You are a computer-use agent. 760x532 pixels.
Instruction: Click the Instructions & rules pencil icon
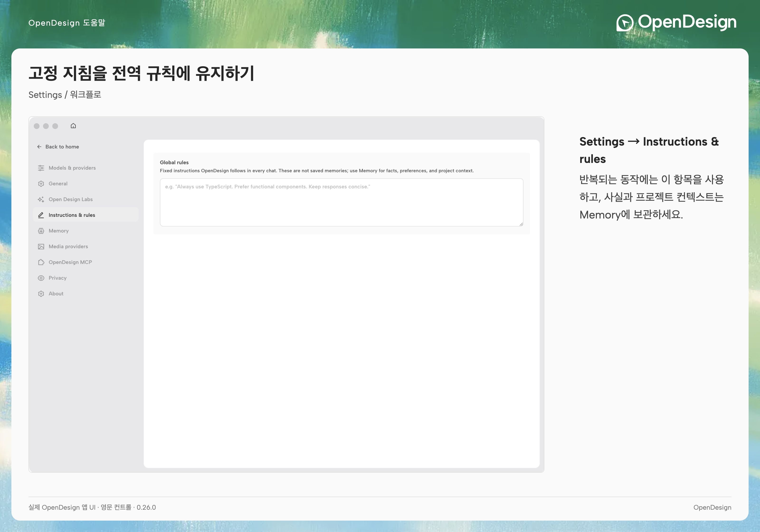tap(41, 215)
